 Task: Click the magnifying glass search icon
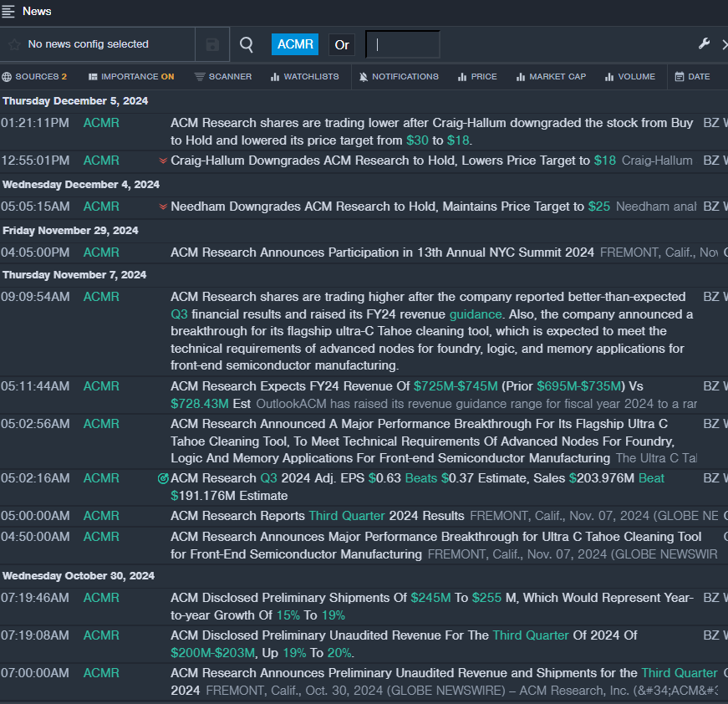(x=247, y=44)
